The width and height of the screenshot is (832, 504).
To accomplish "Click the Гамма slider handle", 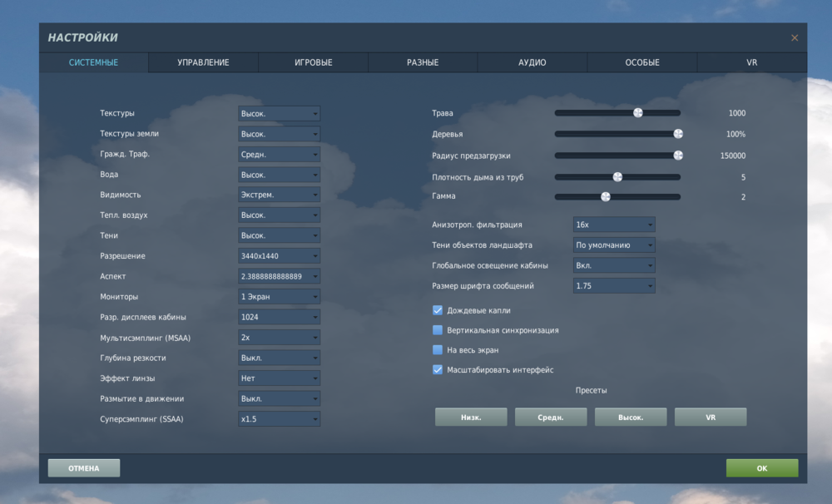I will 606,197.
